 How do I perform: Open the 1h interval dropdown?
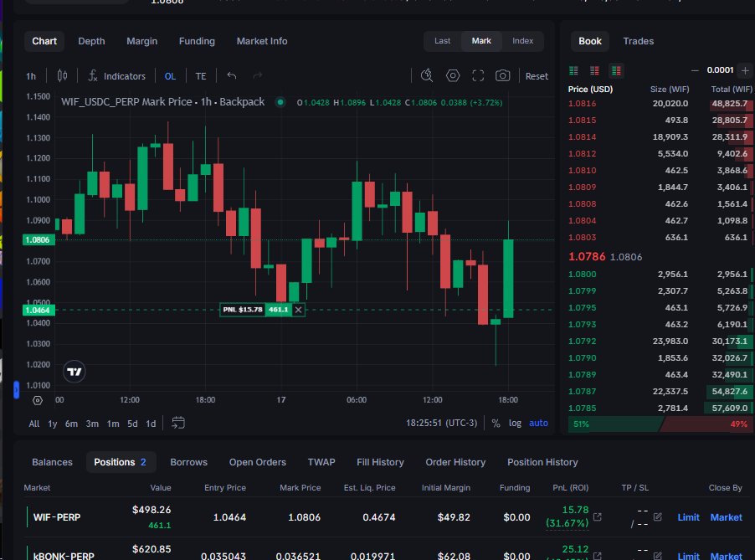(31, 76)
